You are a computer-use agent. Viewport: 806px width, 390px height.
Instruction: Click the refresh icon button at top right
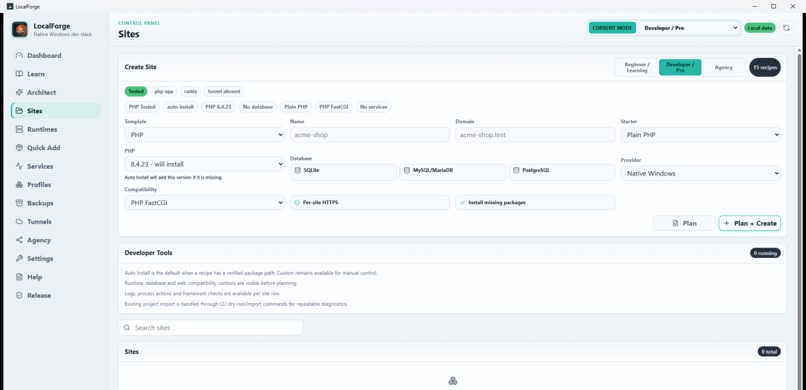tap(786, 28)
